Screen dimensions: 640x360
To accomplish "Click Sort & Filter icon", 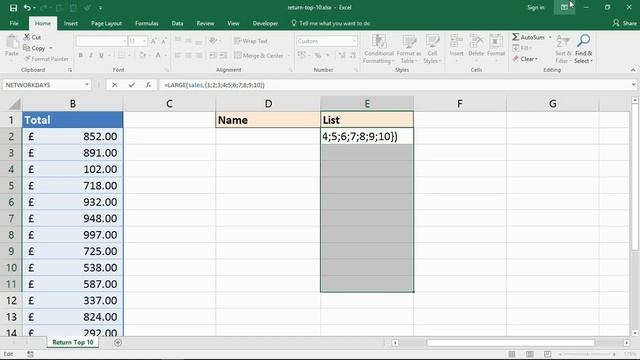I will pyautogui.click(x=563, y=41).
